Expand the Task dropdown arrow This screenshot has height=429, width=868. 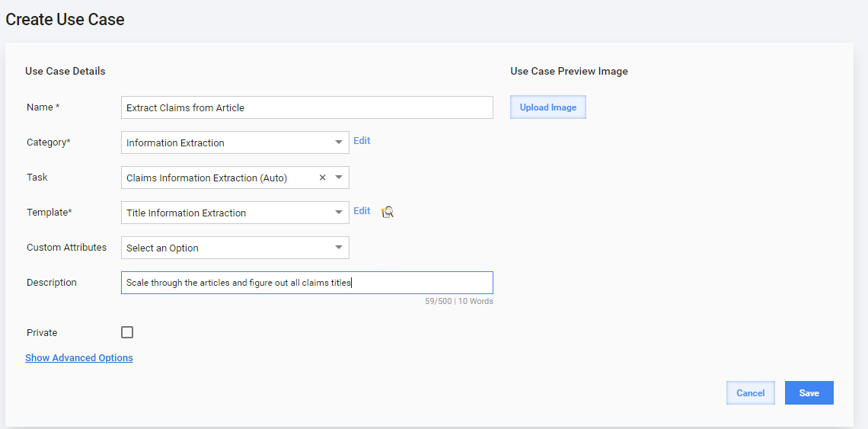339,178
